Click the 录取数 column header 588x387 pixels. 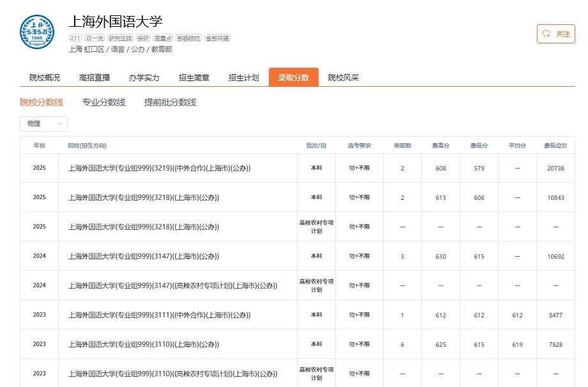click(x=402, y=146)
